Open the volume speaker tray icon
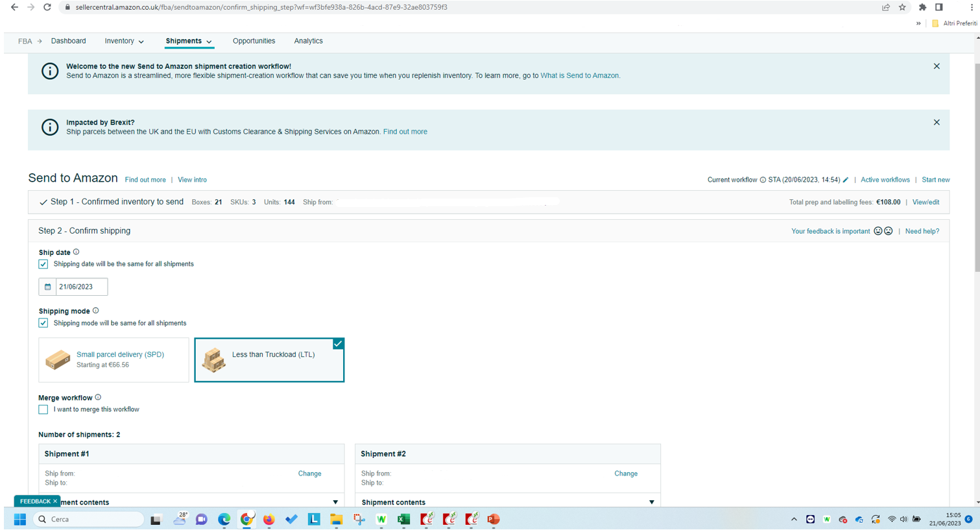This screenshot has width=980, height=530. (903, 519)
